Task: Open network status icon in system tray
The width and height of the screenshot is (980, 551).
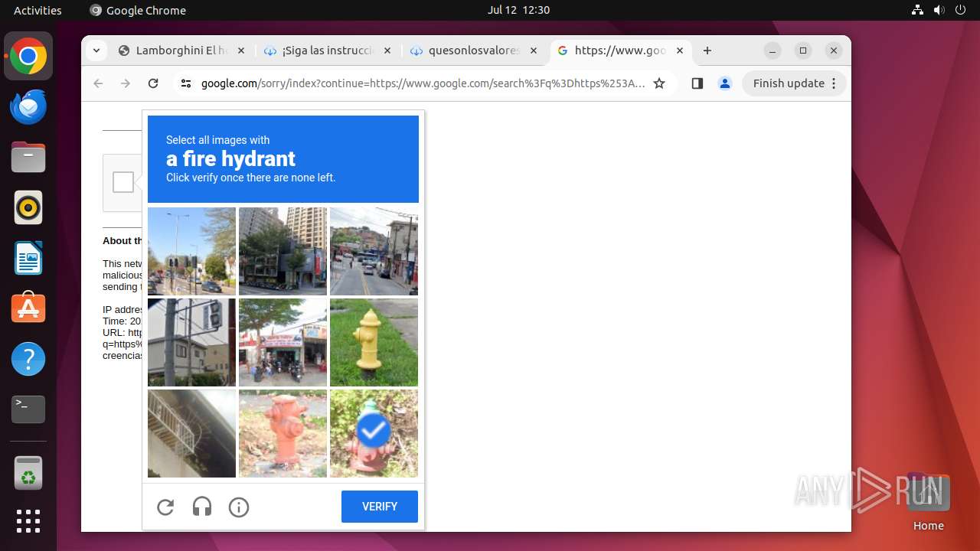Action: (918, 10)
